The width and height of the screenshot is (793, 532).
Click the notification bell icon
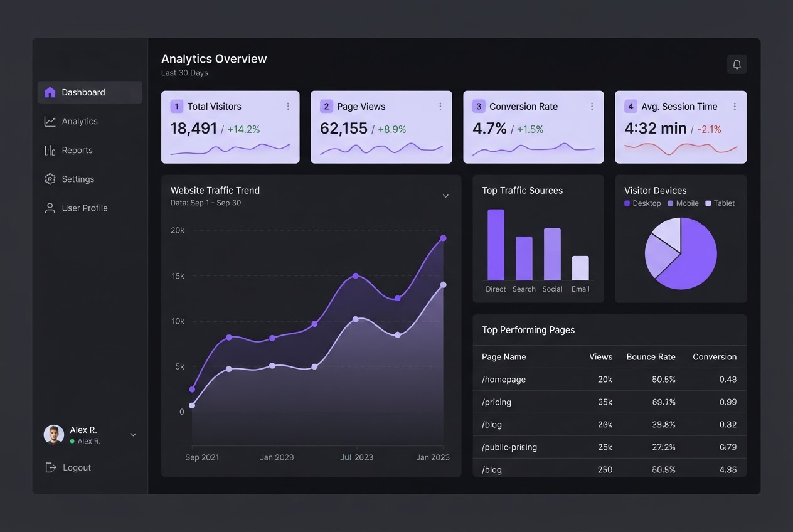click(737, 64)
